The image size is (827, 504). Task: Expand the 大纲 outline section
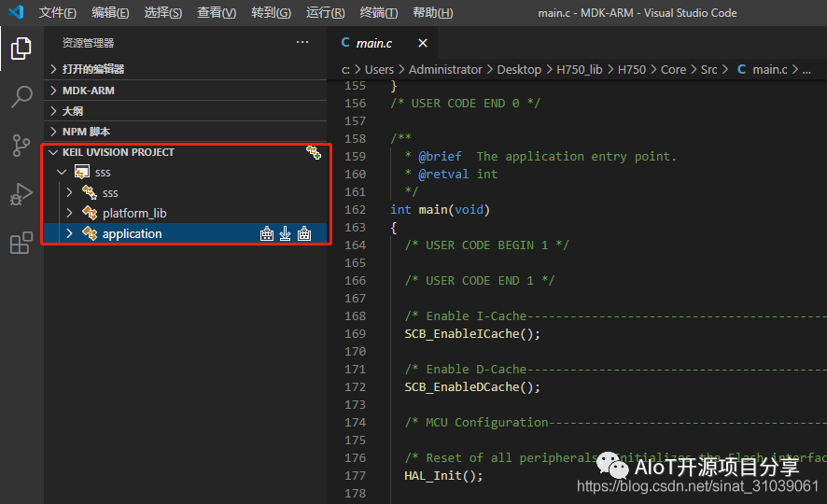pos(53,111)
